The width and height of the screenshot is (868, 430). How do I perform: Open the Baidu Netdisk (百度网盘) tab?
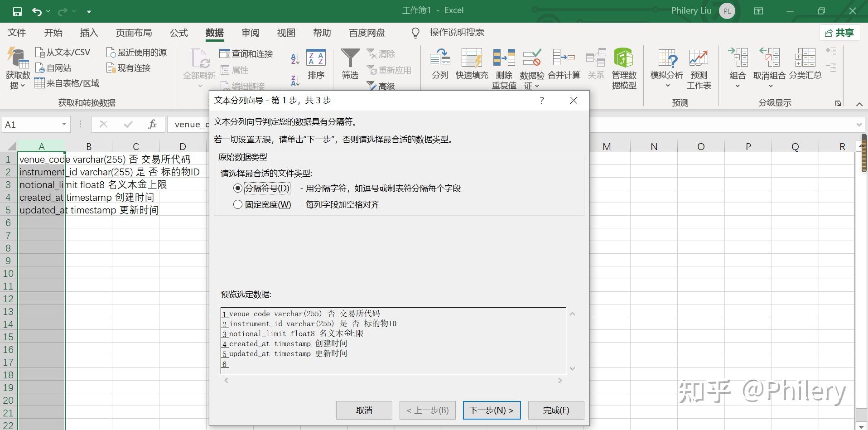(366, 33)
